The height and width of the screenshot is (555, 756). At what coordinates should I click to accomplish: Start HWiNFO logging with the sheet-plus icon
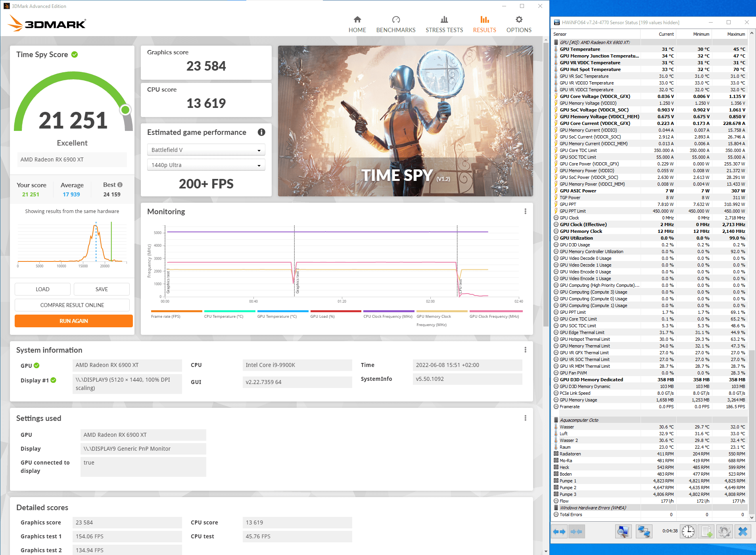706,532
